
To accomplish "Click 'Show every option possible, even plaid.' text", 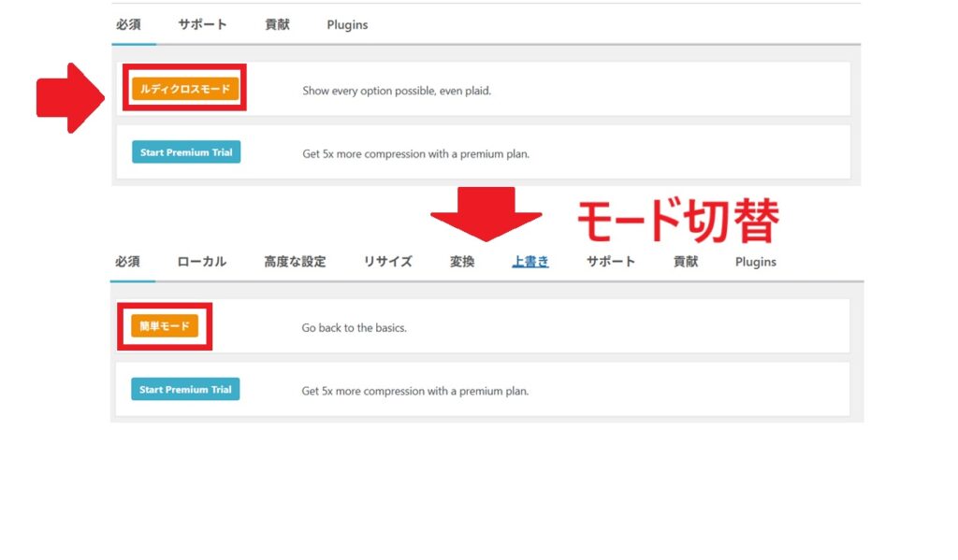I will [x=397, y=91].
